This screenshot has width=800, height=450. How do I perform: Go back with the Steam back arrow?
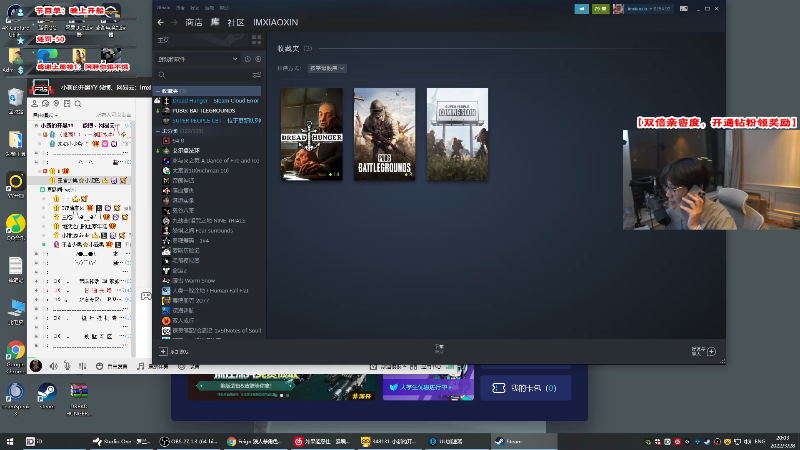click(161, 22)
